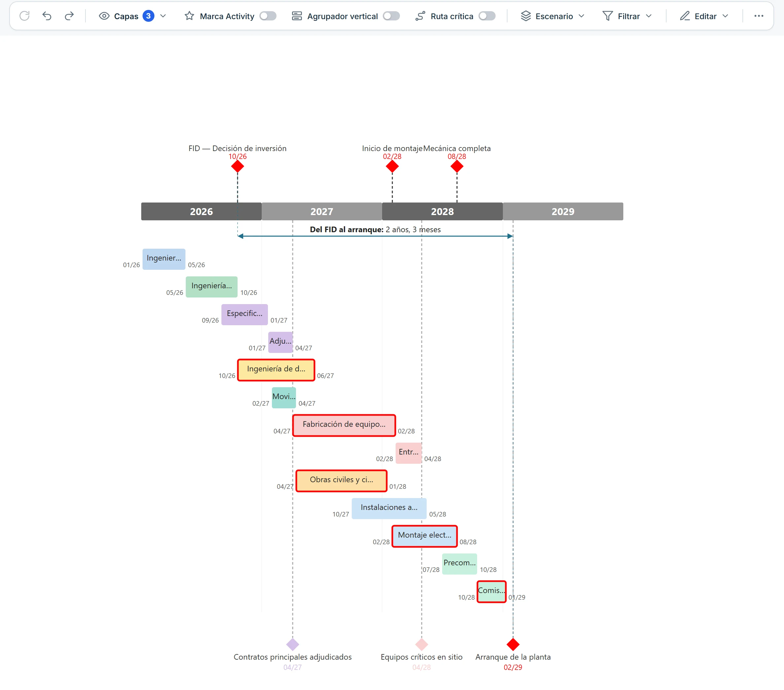784x690 pixels.
Task: Click the Ruta crítica path icon
Action: [x=420, y=16]
